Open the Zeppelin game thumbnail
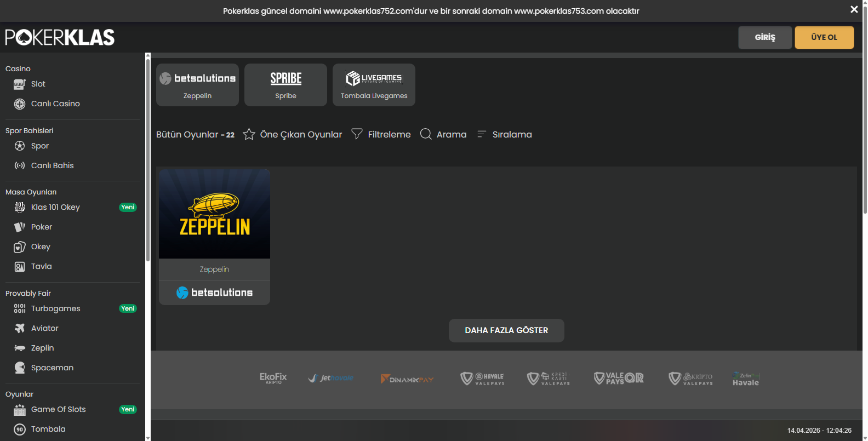Image resolution: width=868 pixels, height=441 pixels. point(214,214)
